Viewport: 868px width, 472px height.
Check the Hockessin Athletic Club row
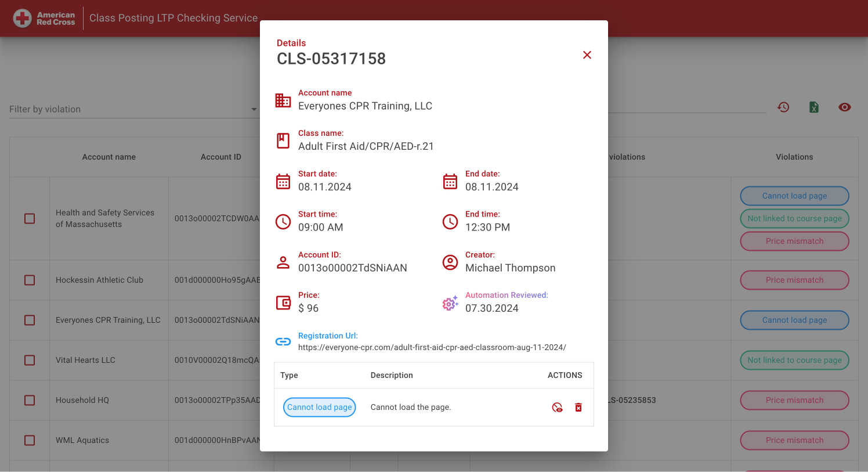30,280
